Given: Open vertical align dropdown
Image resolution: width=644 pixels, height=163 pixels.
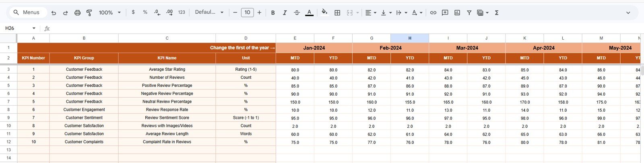Looking at the screenshot, I should point(386,13).
